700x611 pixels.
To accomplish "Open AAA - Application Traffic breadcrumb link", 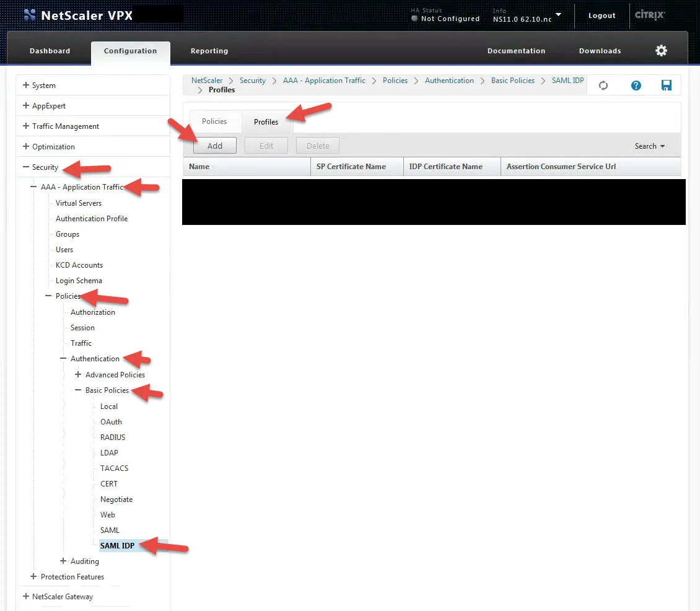I will pos(324,81).
